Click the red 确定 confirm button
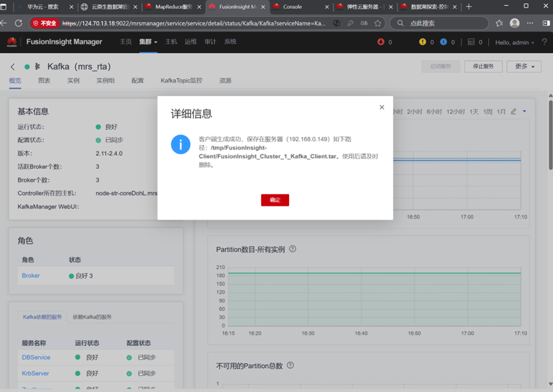This screenshot has height=392, width=553. (x=275, y=200)
